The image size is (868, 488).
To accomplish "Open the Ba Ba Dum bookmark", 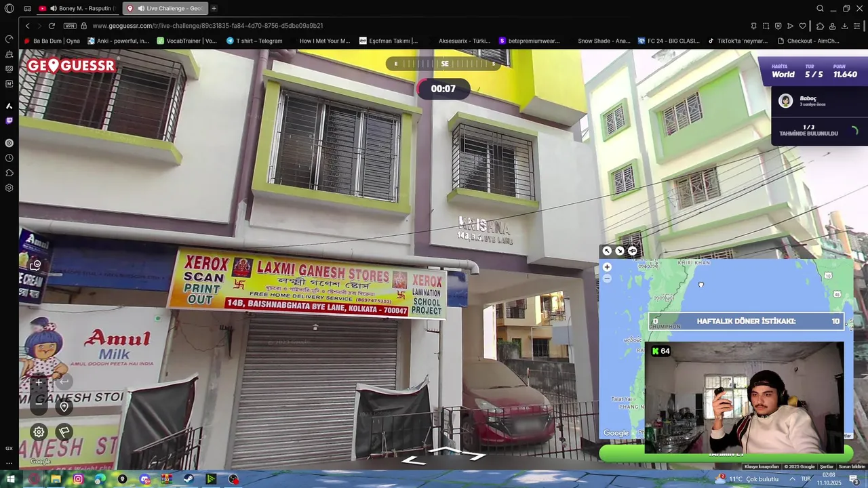I will 52,41.
